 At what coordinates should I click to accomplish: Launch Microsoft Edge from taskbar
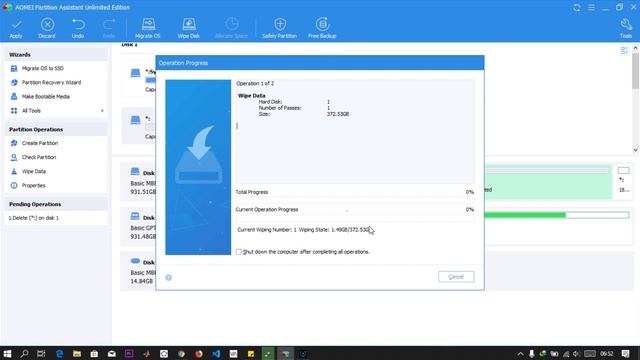click(59, 353)
